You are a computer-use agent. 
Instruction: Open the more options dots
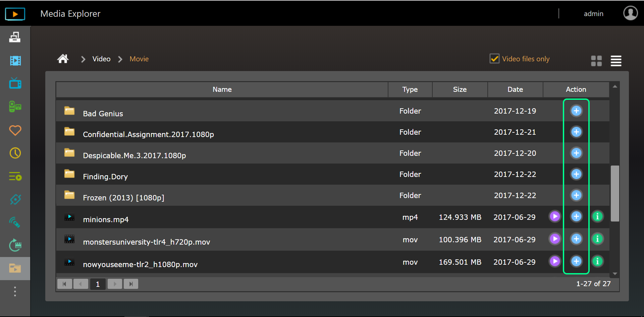pyautogui.click(x=15, y=292)
